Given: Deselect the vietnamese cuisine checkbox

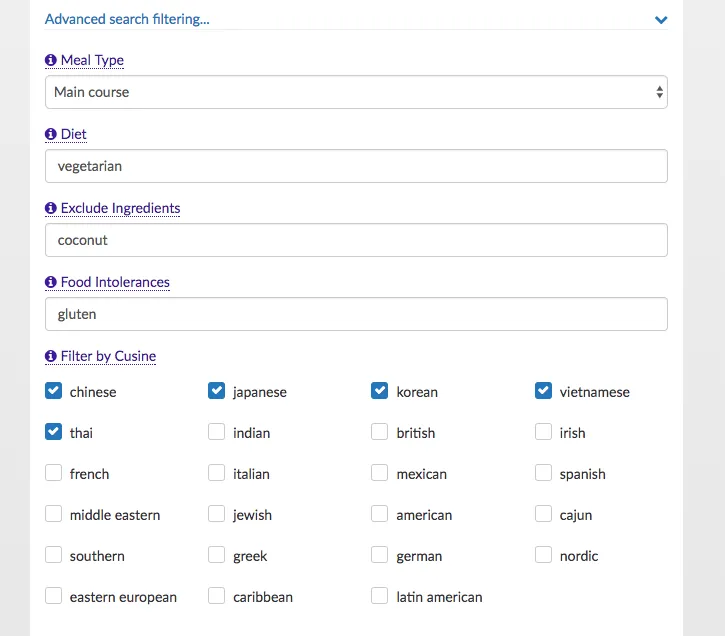Looking at the screenshot, I should tap(543, 391).
